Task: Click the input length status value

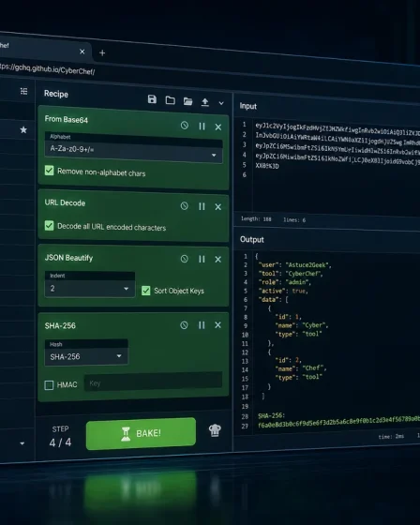Action: point(256,219)
